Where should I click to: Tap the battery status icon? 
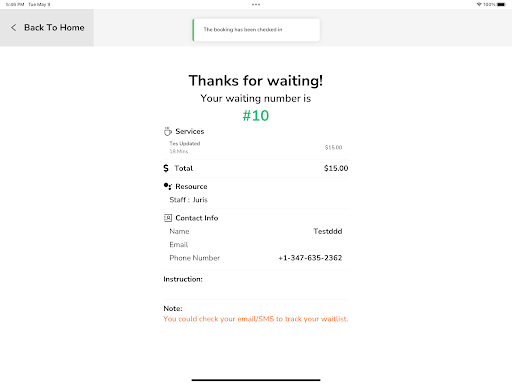(x=501, y=4)
